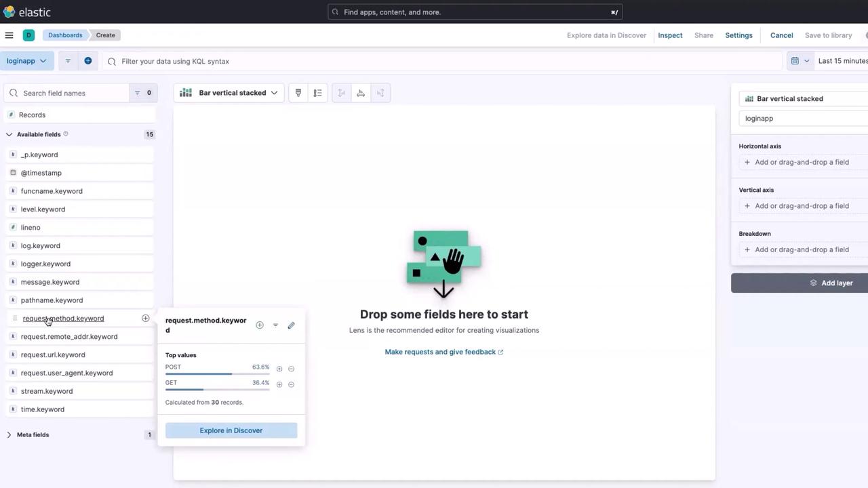The width and height of the screenshot is (868, 488).
Task: Select the _p.keyword field
Action: (x=80, y=155)
